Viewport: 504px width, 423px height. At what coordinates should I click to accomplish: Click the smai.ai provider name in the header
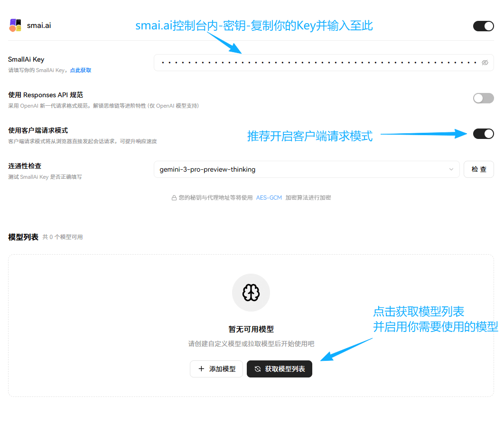pos(40,25)
